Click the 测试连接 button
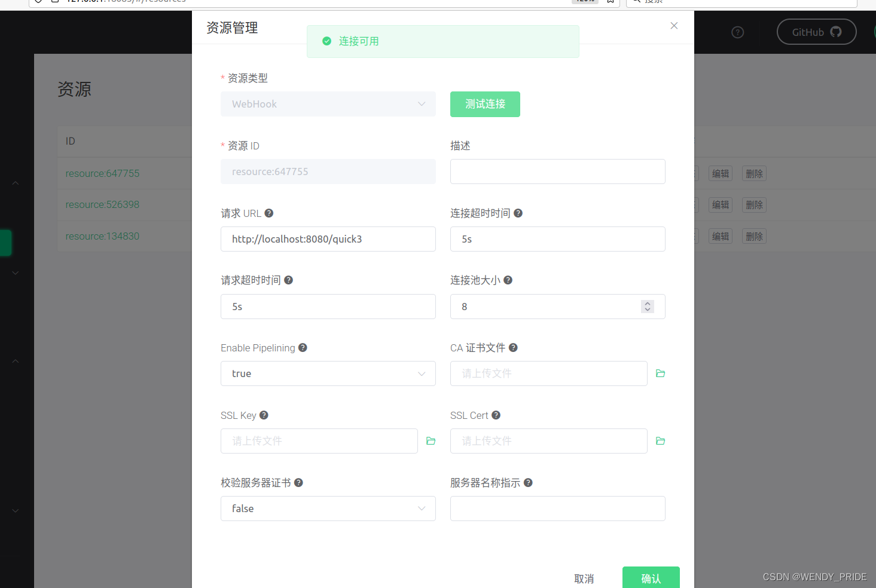The height and width of the screenshot is (588, 876). [485, 104]
